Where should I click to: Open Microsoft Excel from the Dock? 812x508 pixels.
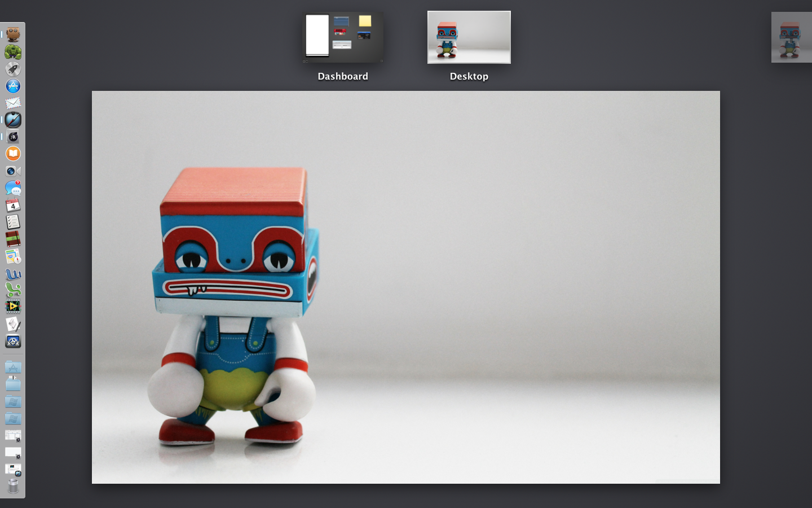pyautogui.click(x=13, y=290)
